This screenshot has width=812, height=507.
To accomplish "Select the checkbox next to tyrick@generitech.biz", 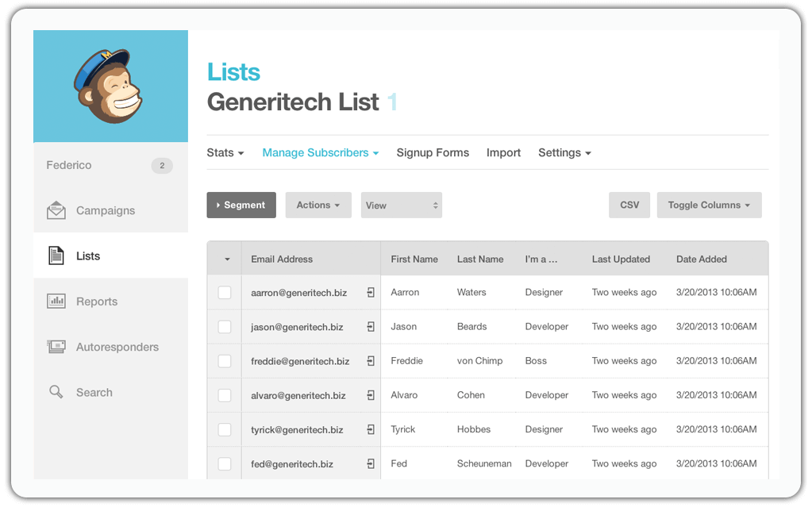I will [224, 429].
